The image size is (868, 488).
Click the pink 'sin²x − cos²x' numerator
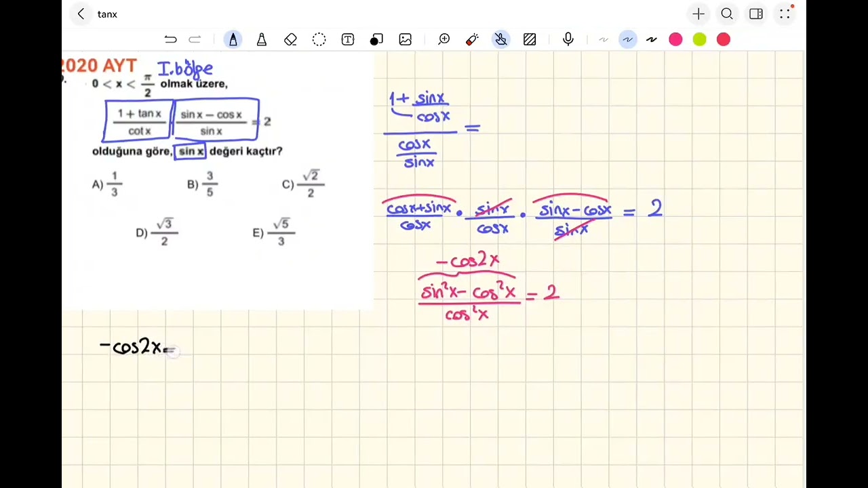tap(469, 292)
